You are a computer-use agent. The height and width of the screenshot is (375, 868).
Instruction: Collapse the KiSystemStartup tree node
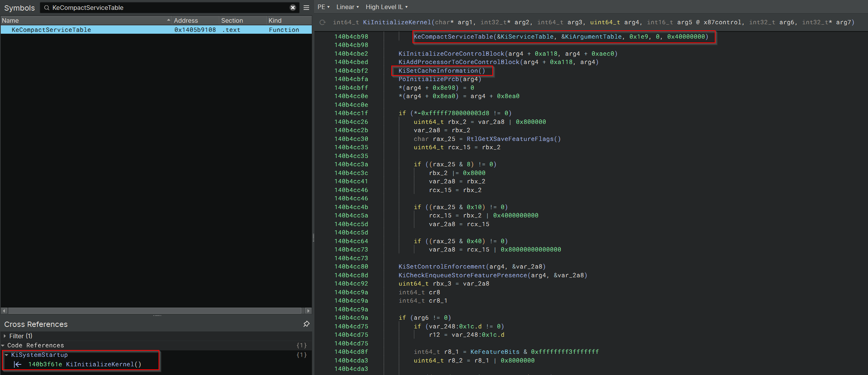click(x=6, y=355)
